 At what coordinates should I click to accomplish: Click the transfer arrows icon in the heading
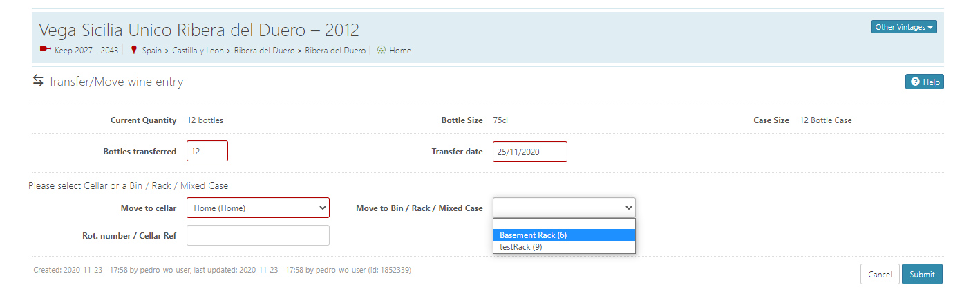point(38,81)
